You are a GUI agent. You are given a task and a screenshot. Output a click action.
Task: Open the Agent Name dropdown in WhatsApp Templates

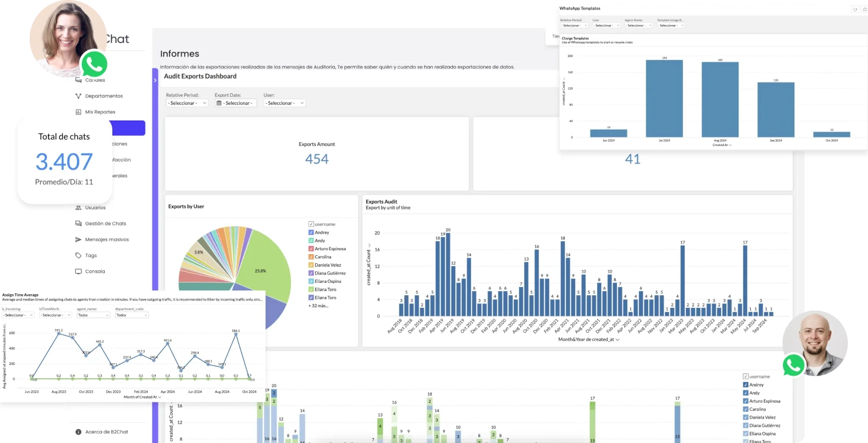pos(639,26)
